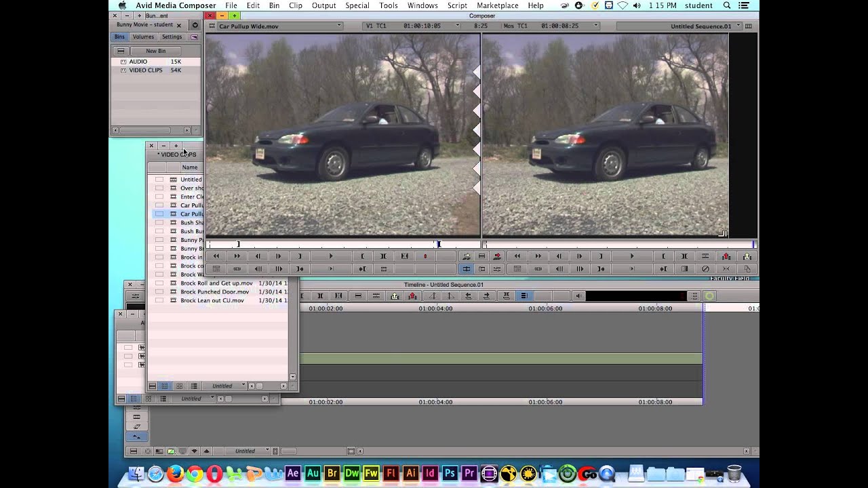The width and height of the screenshot is (868, 488).
Task: Toggle the speaker mute button in the timeline toolbar
Action: tap(578, 296)
